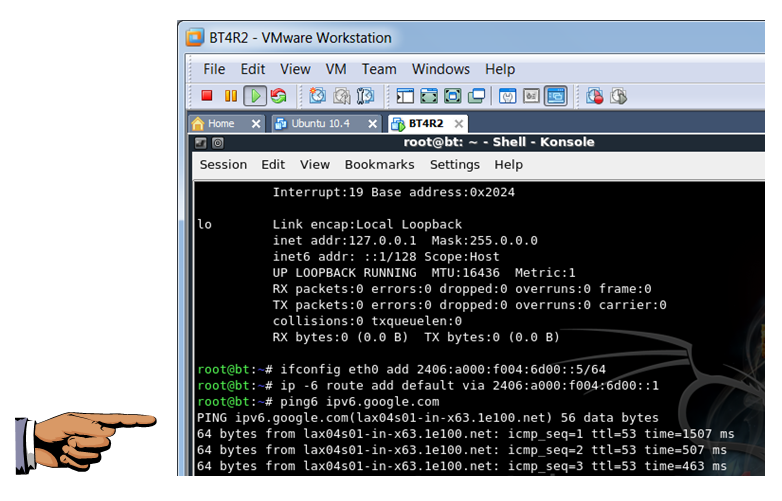Close the BT4R2 tab
782x501 pixels.
459,124
